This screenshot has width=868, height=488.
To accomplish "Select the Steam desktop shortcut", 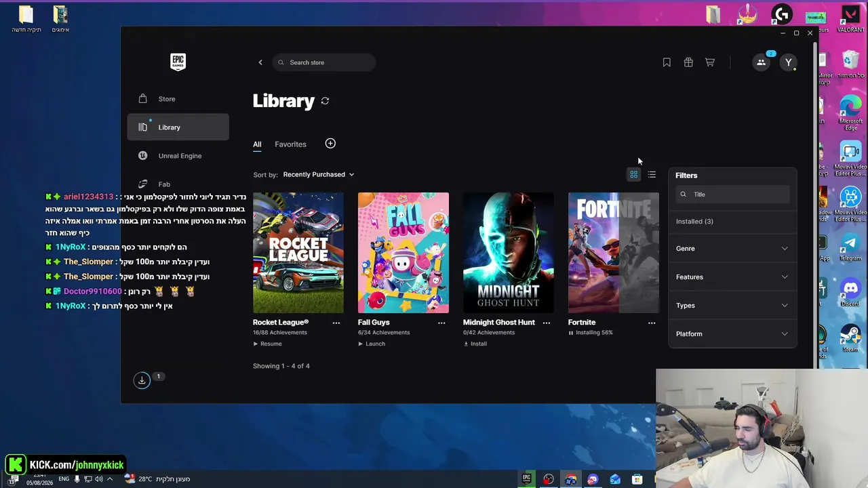I will [850, 338].
